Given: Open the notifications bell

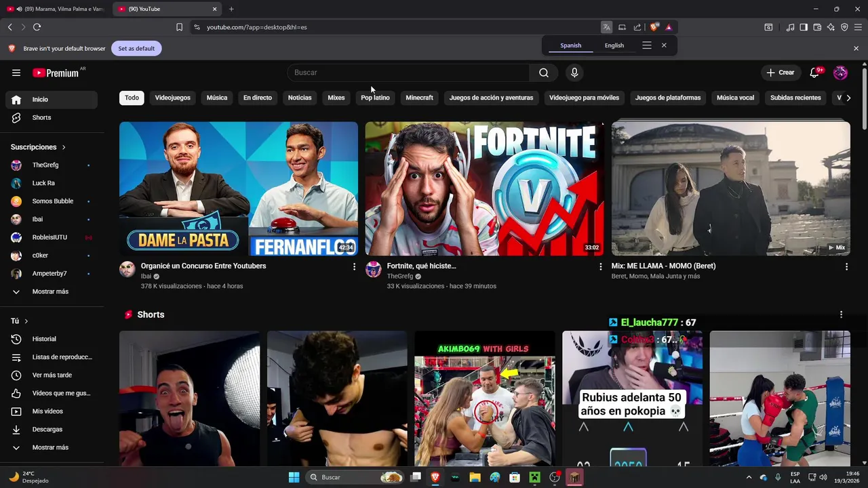Looking at the screenshot, I should [x=815, y=73].
